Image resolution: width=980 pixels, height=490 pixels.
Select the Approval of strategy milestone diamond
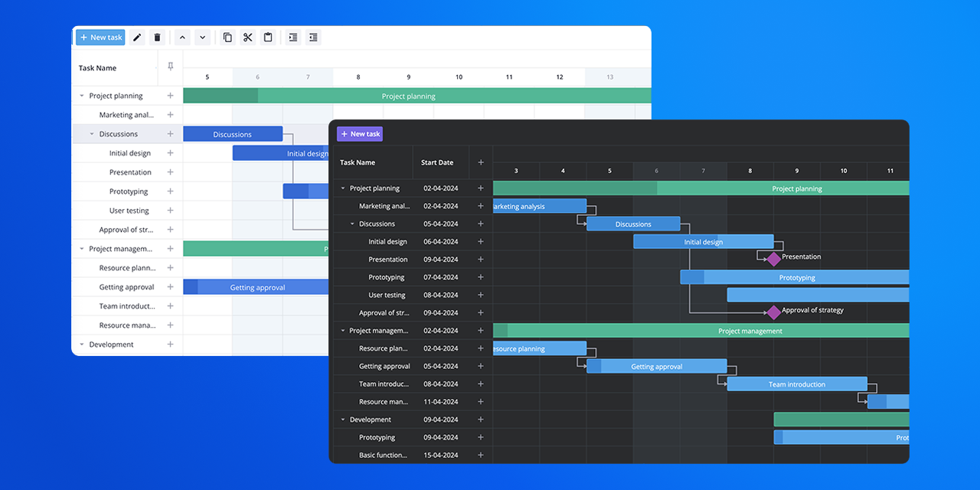coord(773,312)
